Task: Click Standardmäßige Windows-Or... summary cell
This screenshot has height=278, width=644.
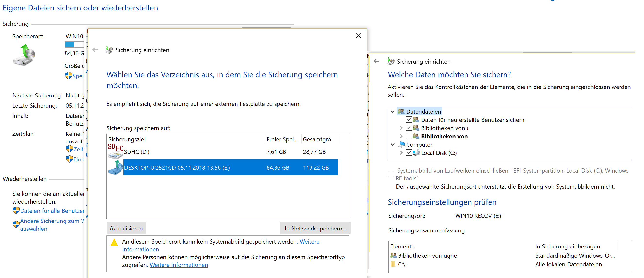Action: (x=575, y=255)
